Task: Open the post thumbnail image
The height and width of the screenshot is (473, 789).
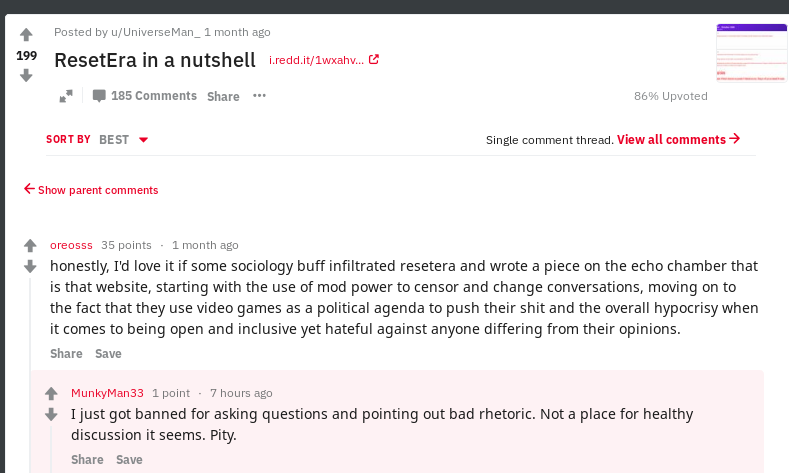Action: pos(752,53)
